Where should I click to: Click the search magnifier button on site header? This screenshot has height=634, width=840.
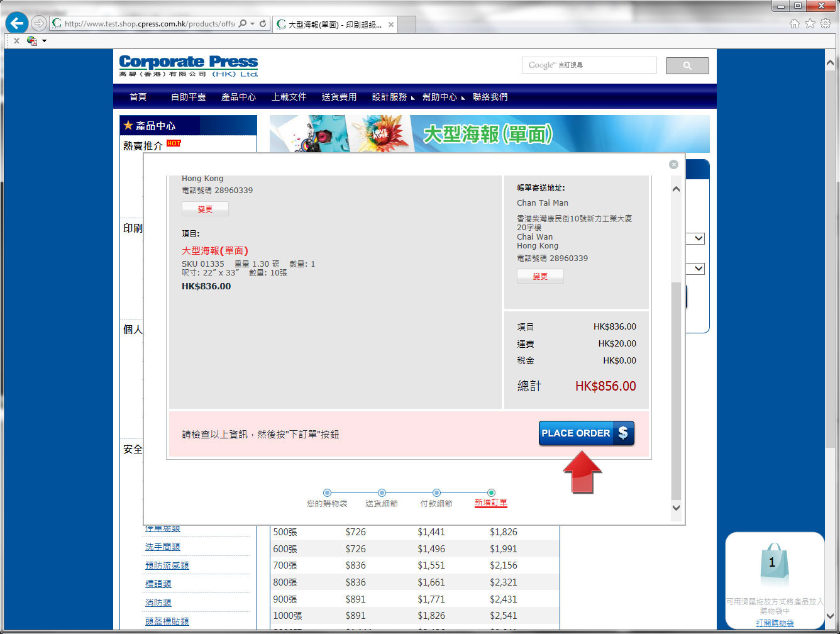687,65
